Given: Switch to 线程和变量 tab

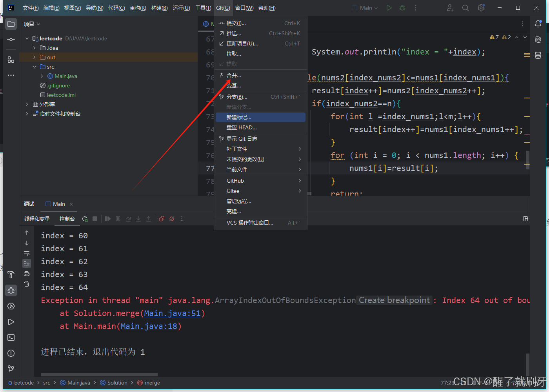Looking at the screenshot, I should (x=37, y=219).
